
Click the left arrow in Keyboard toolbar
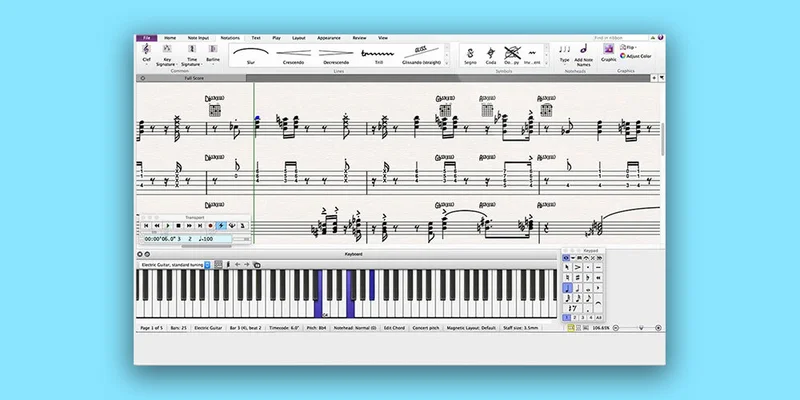tap(237, 264)
